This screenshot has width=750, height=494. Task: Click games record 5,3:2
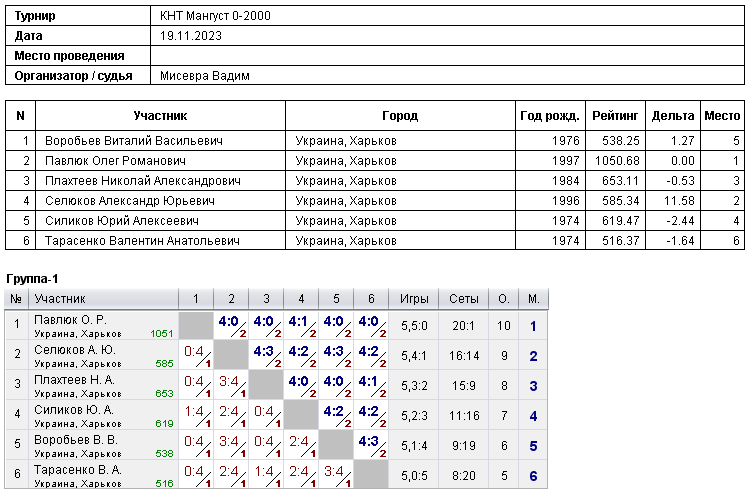[x=414, y=386]
